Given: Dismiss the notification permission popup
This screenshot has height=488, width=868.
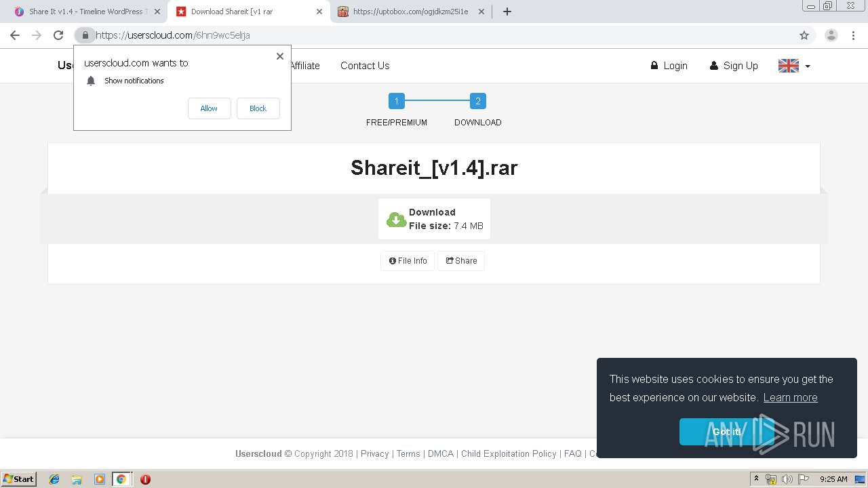Looking at the screenshot, I should [x=280, y=56].
